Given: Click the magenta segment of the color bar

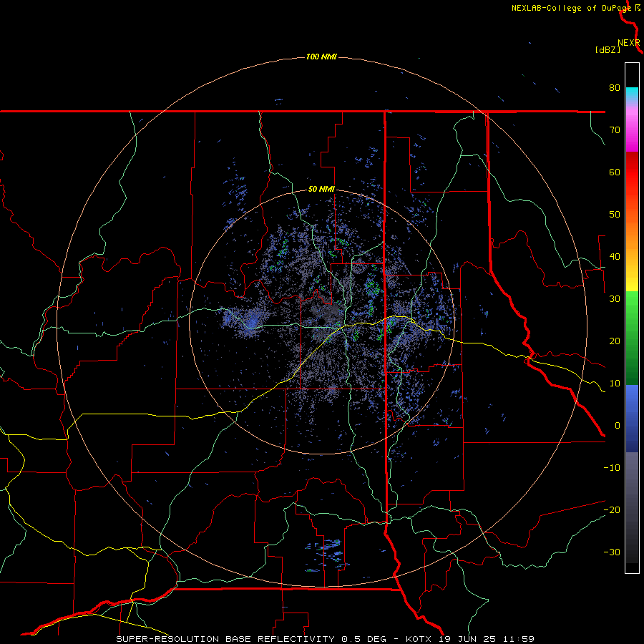Looking at the screenshot, I should (632, 132).
